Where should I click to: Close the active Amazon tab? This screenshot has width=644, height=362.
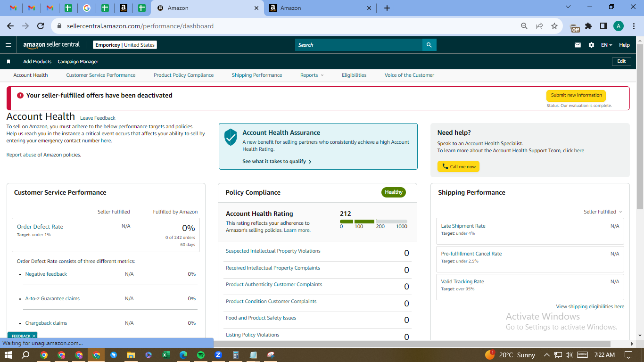256,8
